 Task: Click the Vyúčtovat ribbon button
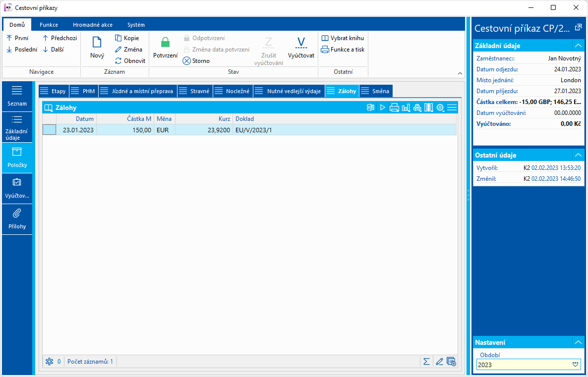pos(301,48)
